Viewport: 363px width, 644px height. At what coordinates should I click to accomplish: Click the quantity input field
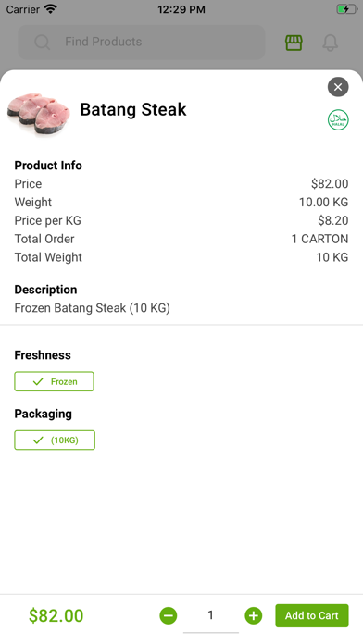211,615
